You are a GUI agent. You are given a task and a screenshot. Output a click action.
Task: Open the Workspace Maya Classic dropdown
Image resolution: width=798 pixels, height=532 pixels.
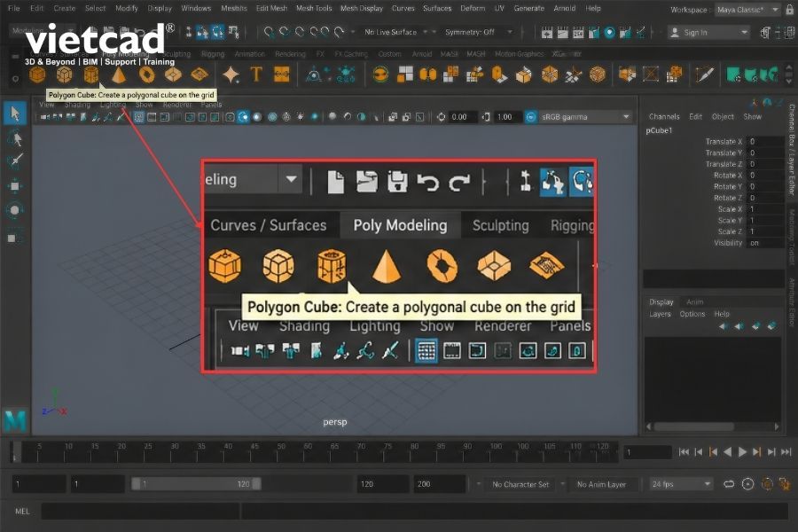tap(747, 10)
